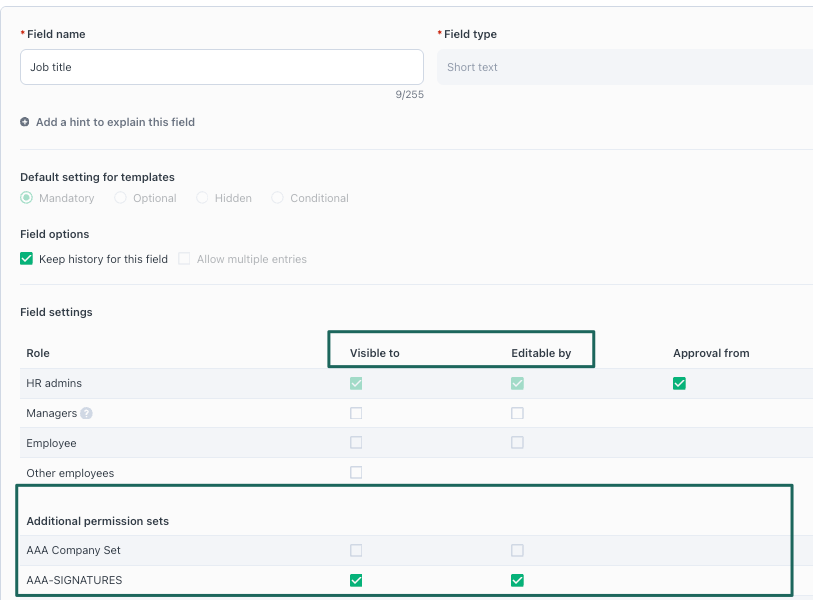Screen dimensions: 813x600
Task: Check Employee Visible to checkbox
Action: pos(356,443)
